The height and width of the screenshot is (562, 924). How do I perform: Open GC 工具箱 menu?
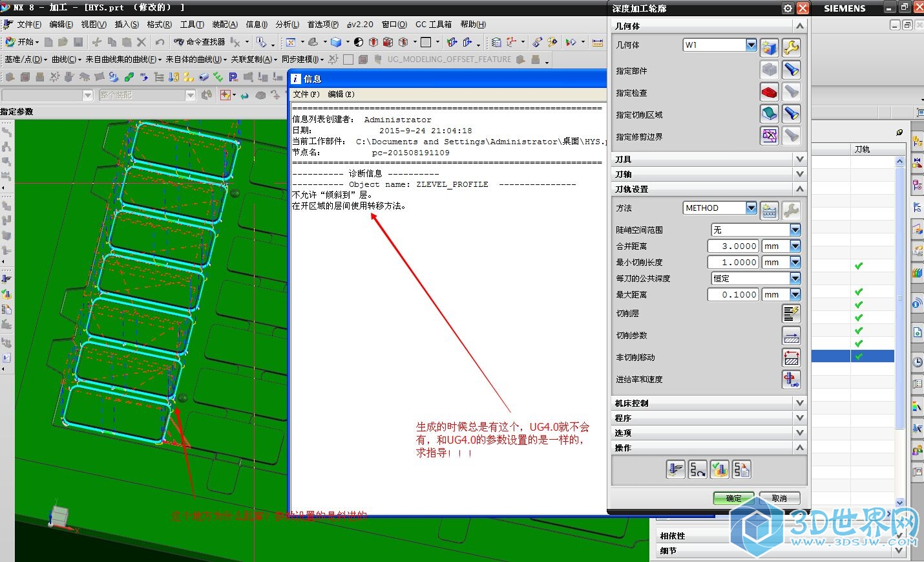434,25
